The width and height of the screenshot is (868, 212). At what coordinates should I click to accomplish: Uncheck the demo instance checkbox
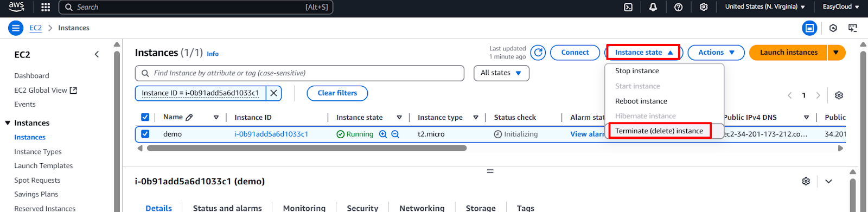(x=145, y=134)
